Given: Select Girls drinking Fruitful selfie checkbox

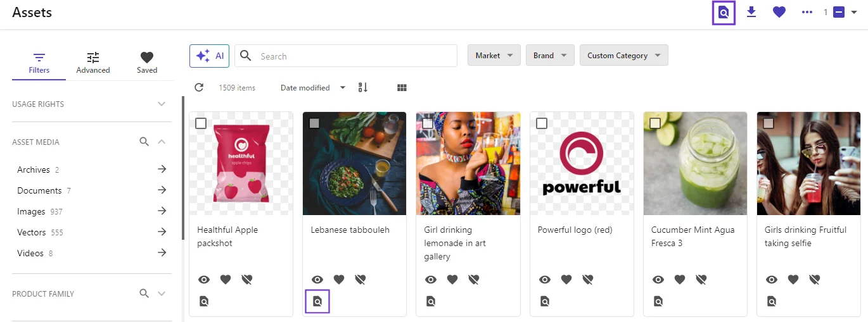Looking at the screenshot, I should point(769,123).
